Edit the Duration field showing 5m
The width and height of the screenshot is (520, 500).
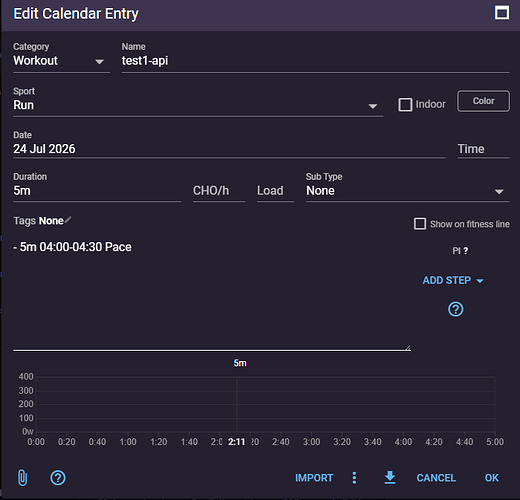[97, 191]
